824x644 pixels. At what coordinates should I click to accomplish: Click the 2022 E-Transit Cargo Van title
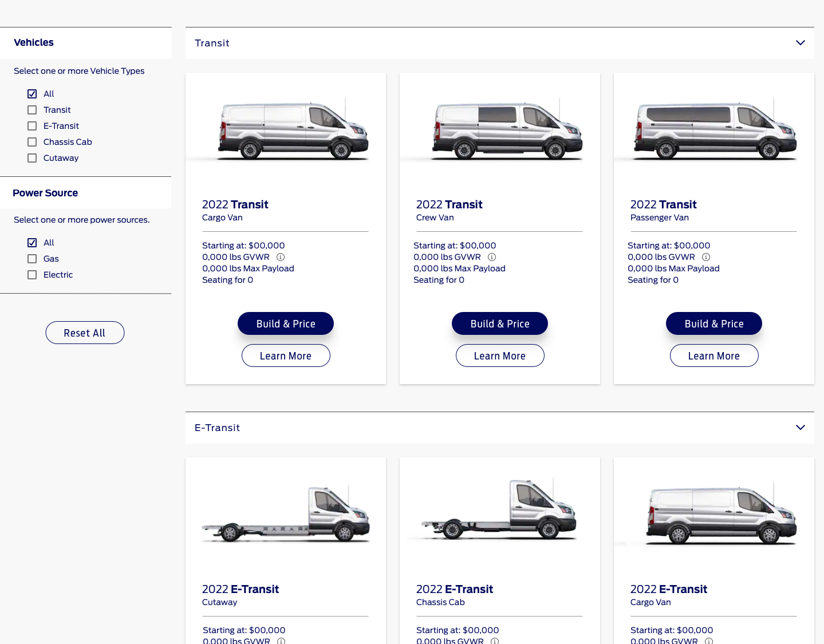[669, 589]
